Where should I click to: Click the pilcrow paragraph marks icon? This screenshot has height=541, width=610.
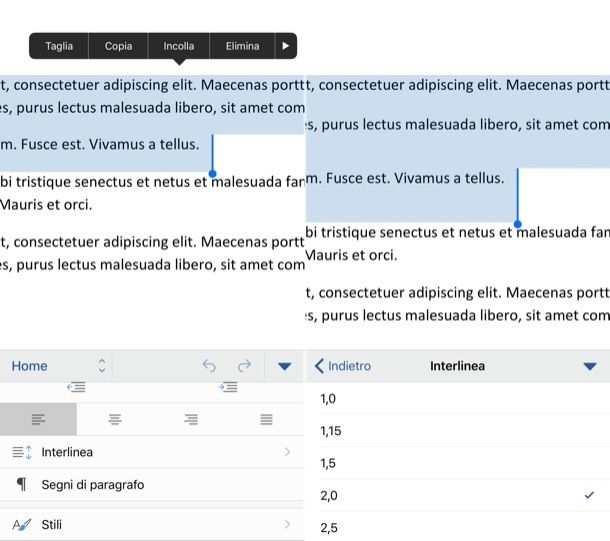tap(22, 485)
